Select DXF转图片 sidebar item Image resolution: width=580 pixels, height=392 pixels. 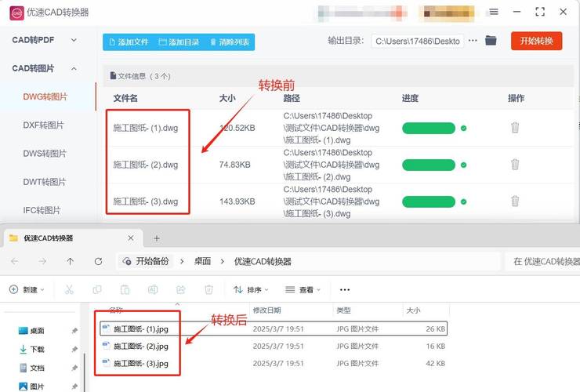pos(43,125)
